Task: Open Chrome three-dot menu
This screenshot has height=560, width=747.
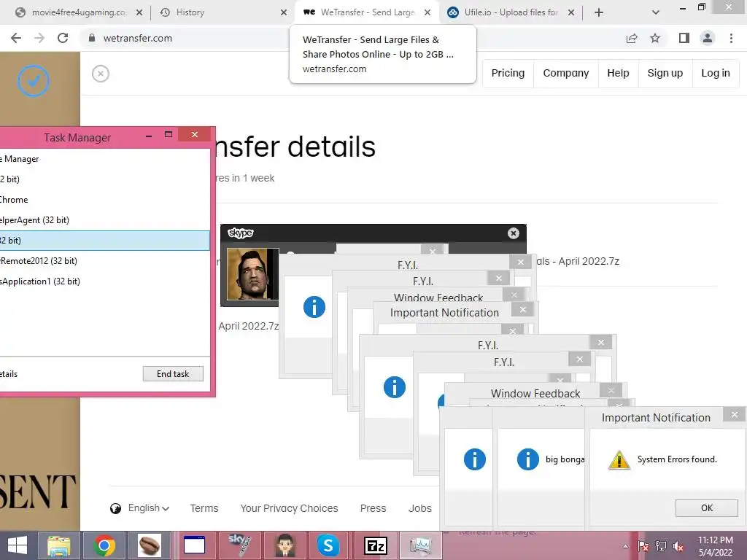Action: coord(731,38)
